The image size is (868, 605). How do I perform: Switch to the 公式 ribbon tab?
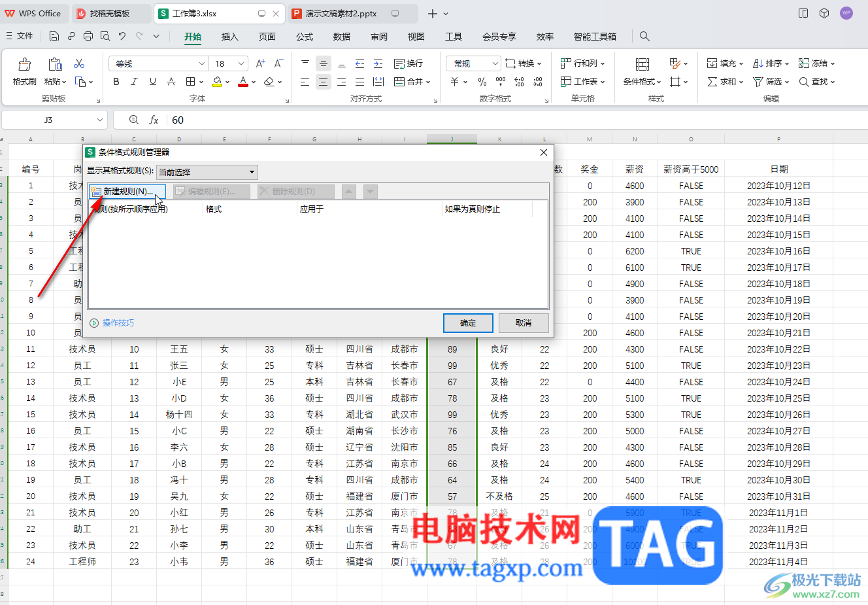(x=305, y=37)
